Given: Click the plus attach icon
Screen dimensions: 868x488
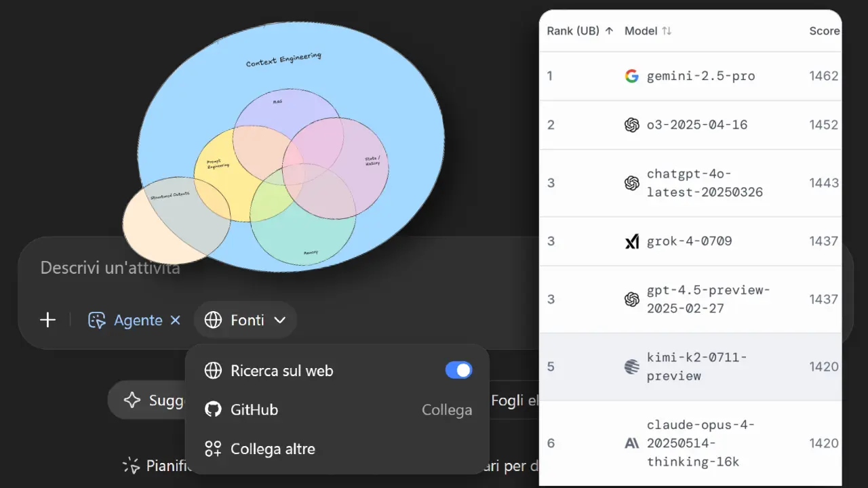Looking at the screenshot, I should click(x=47, y=320).
